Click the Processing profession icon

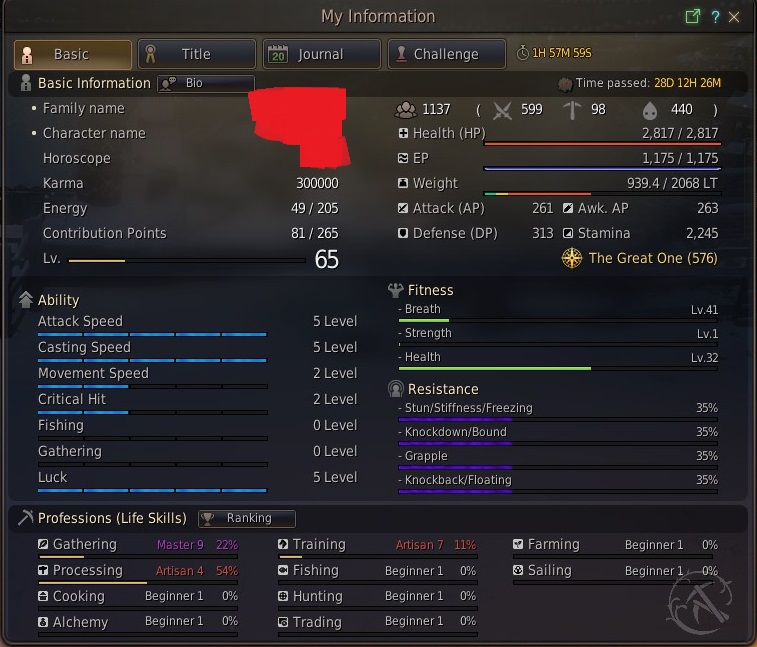(x=43, y=570)
